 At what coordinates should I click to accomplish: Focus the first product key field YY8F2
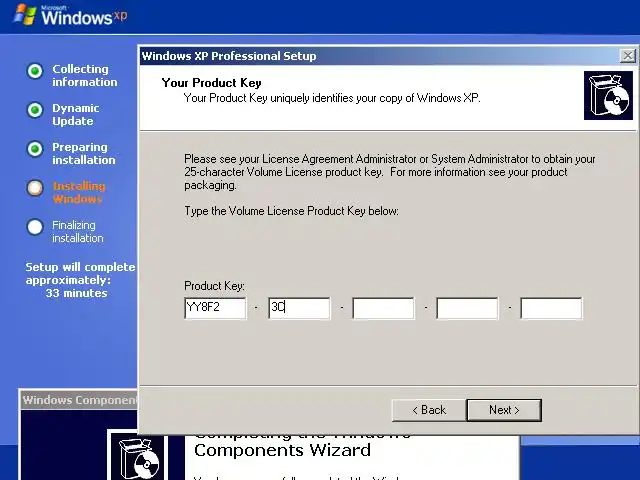click(215, 308)
